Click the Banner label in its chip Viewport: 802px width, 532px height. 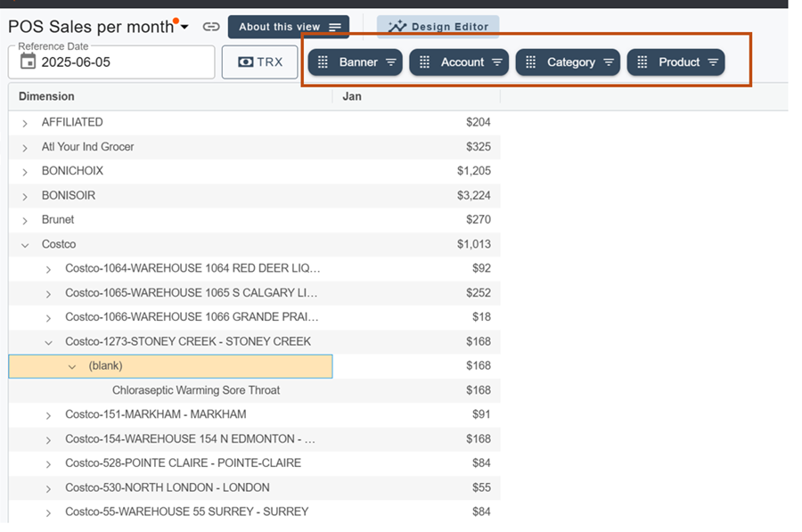click(358, 62)
